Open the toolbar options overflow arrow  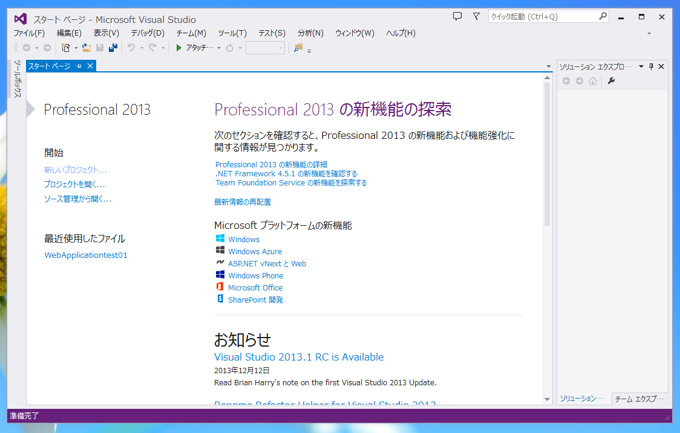[x=309, y=51]
